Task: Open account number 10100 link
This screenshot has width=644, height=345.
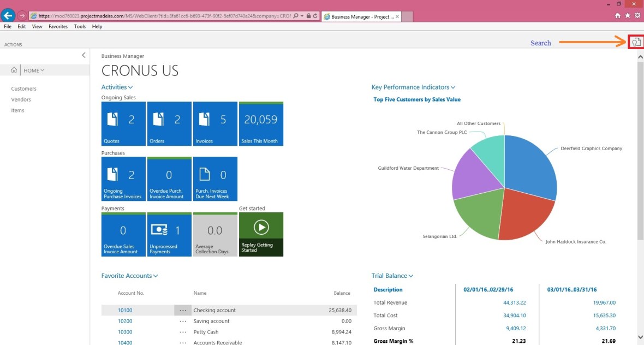Action: tap(125, 310)
